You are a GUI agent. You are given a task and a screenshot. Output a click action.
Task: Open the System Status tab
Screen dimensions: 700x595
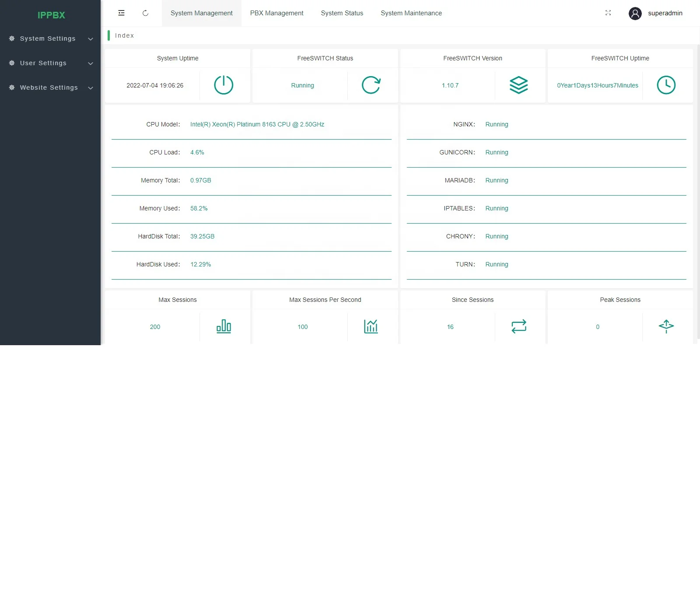coord(342,13)
